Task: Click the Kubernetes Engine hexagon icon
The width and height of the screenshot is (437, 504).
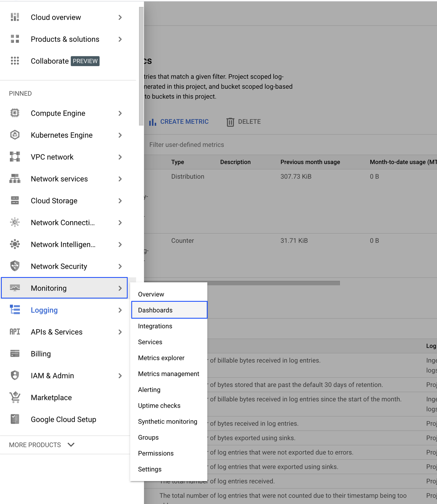Action: tap(15, 135)
